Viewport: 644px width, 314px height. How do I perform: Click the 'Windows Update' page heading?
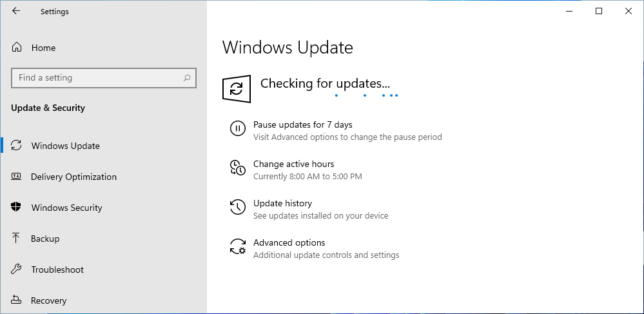[x=288, y=47]
